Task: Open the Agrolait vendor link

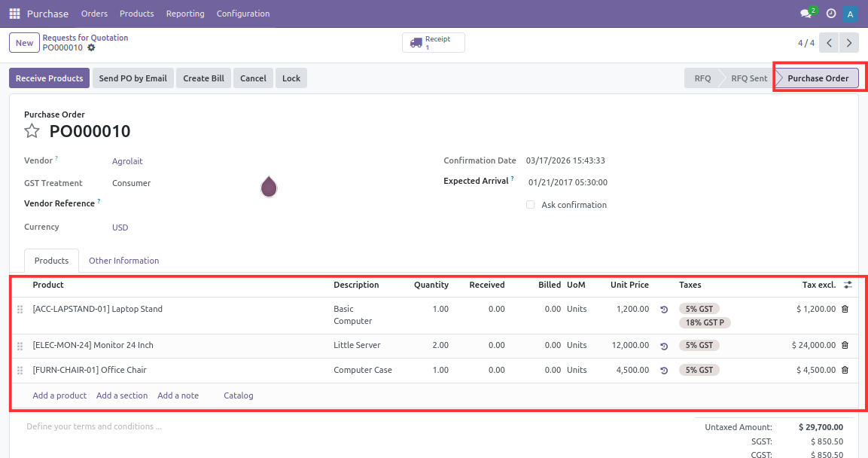Action: coord(127,161)
